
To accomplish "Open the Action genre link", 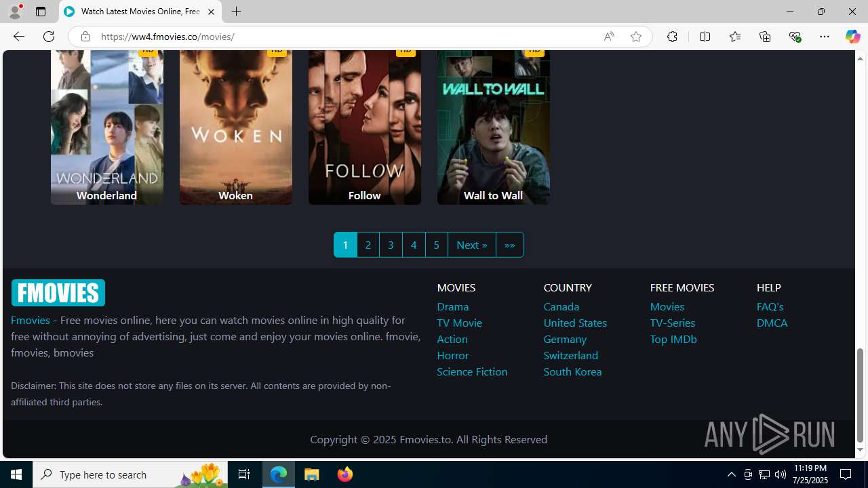I will tap(452, 339).
